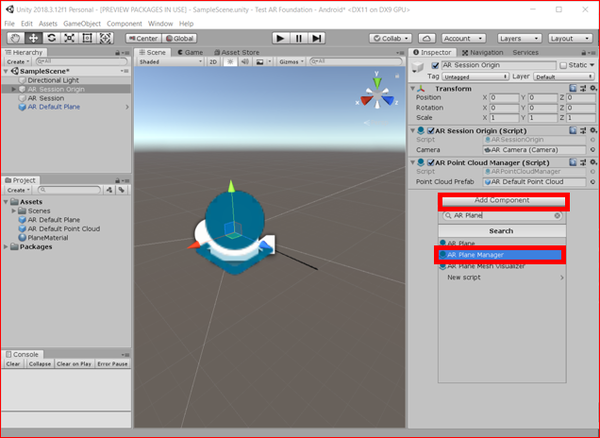Open the Component menu

(x=124, y=24)
